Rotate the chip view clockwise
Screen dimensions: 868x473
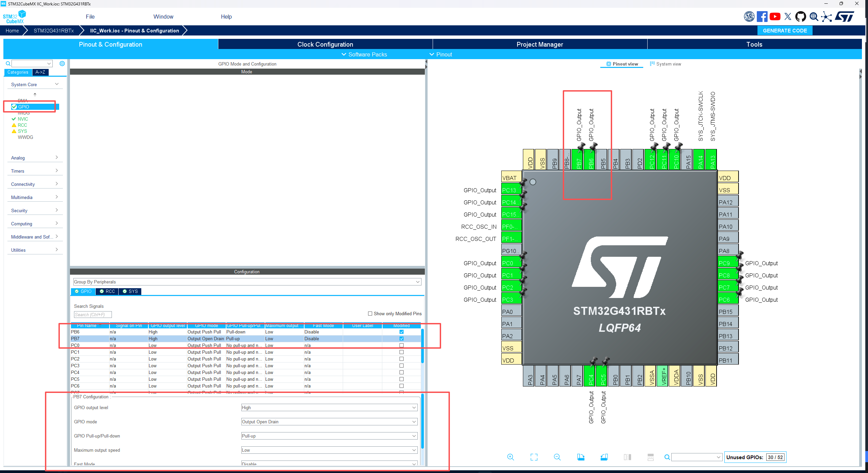[581, 457]
